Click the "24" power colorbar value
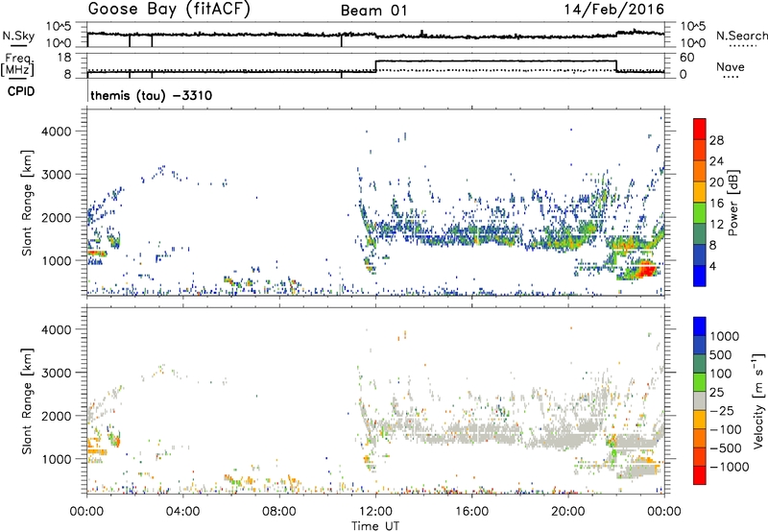 [716, 161]
